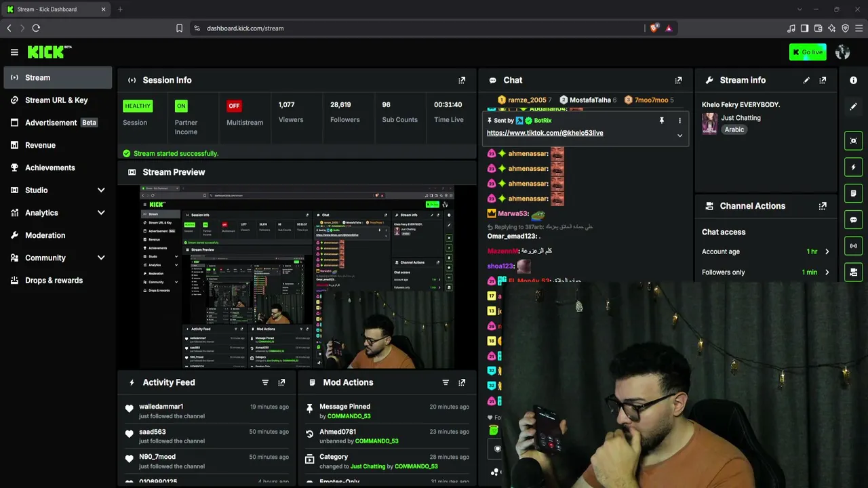Viewport: 868px width, 488px height.
Task: Pop out the Channel Actions panel
Action: point(823,206)
